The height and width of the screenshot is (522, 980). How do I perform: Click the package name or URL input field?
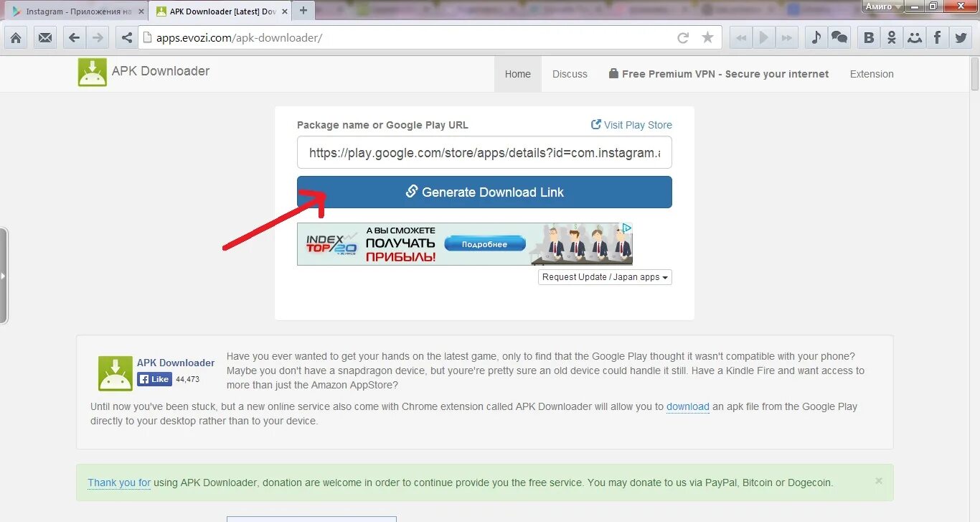click(484, 152)
